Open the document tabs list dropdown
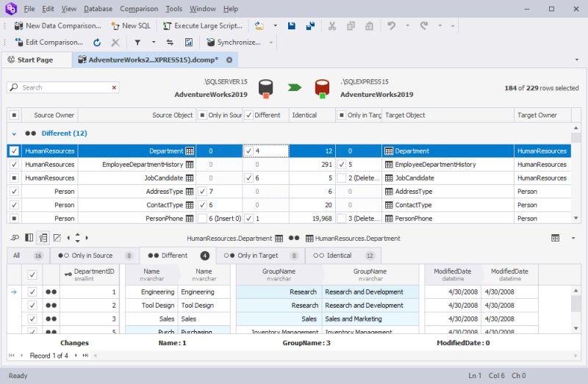The width and height of the screenshot is (588, 384). (x=576, y=60)
